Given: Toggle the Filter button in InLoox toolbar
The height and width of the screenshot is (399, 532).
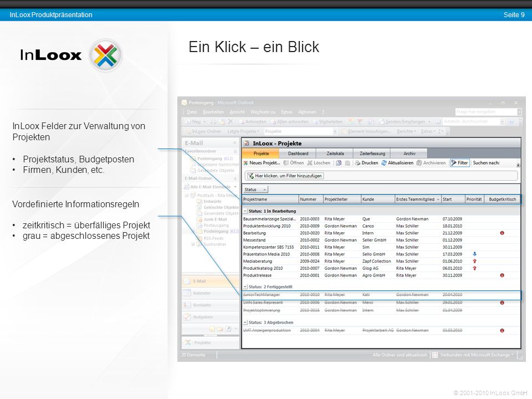Looking at the screenshot, I should tap(460, 163).
